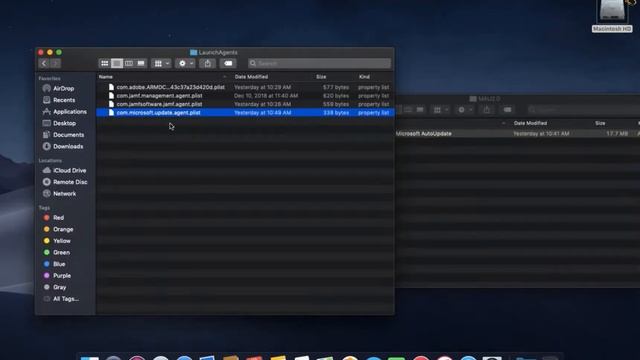Open the group-by arrangement dropdown

161,63
